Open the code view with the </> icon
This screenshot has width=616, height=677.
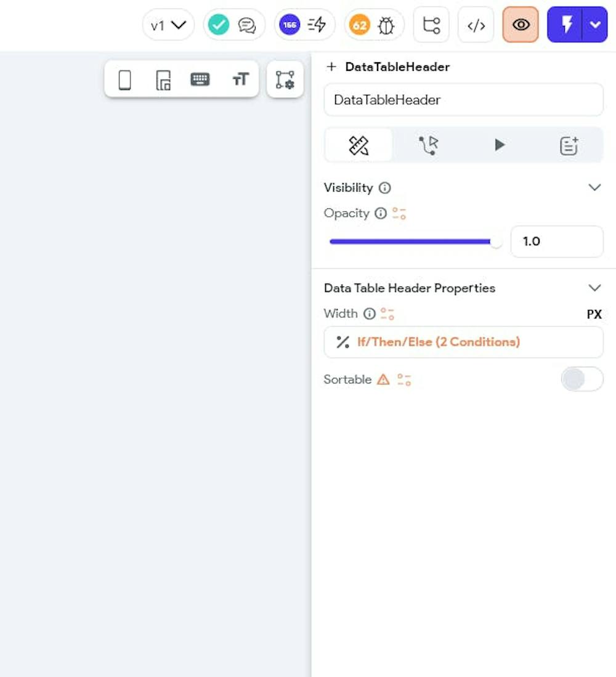tap(476, 25)
